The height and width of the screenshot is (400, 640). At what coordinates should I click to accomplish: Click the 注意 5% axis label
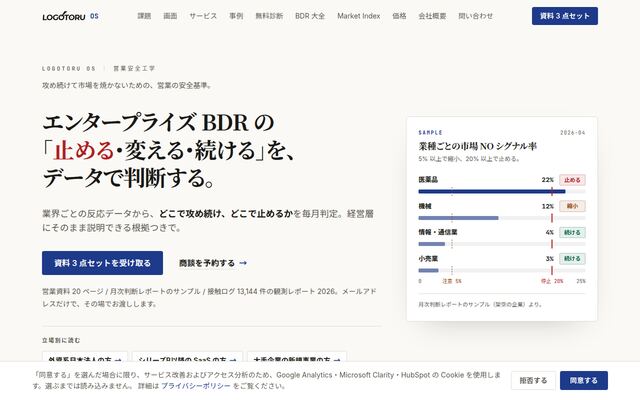[x=452, y=281]
